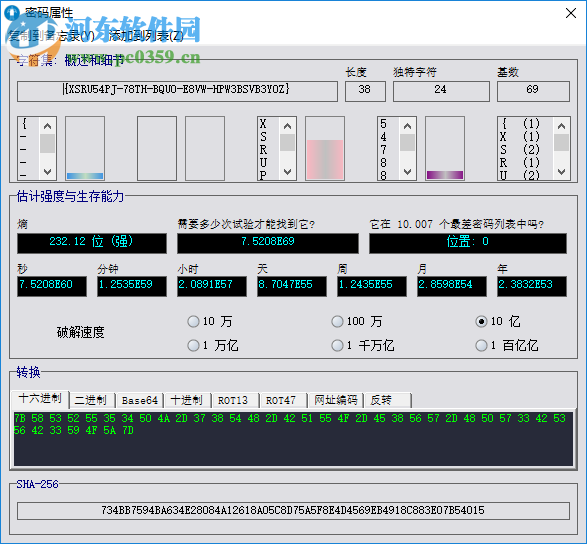Click the password text field

177,91
